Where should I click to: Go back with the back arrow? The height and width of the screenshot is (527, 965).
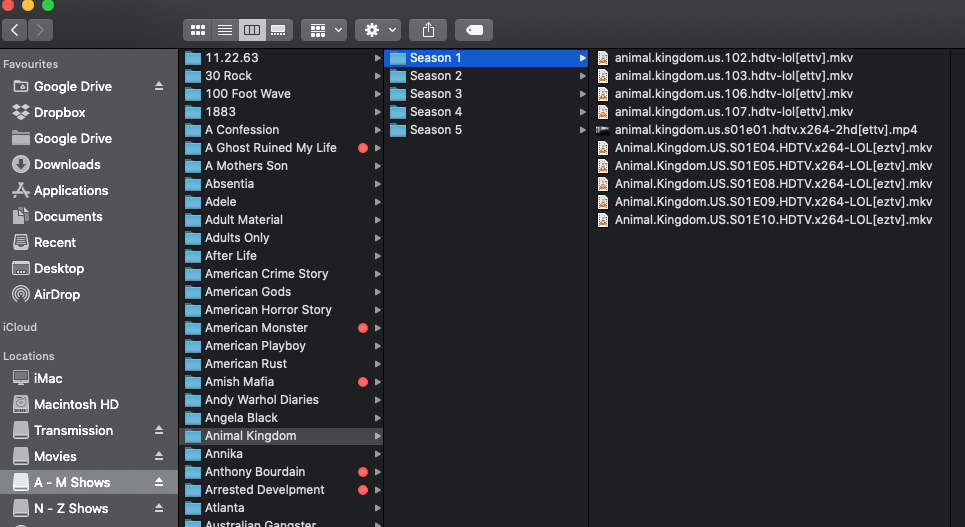(16, 30)
